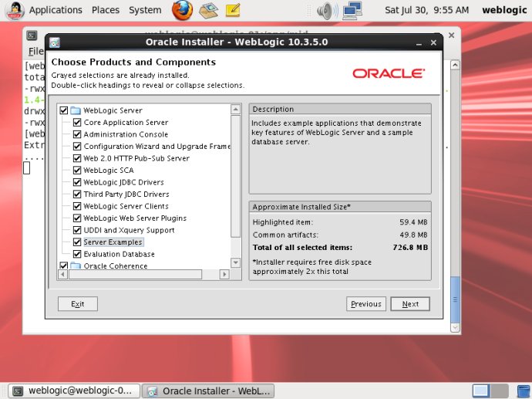Click component tree scroll down arrow
532x399 pixels.
(235, 262)
